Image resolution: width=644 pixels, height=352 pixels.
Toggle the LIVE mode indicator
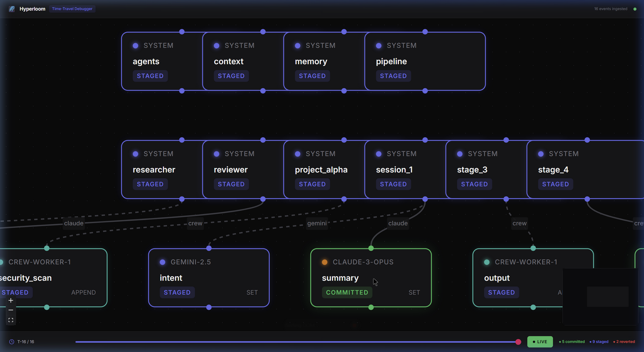point(540,341)
